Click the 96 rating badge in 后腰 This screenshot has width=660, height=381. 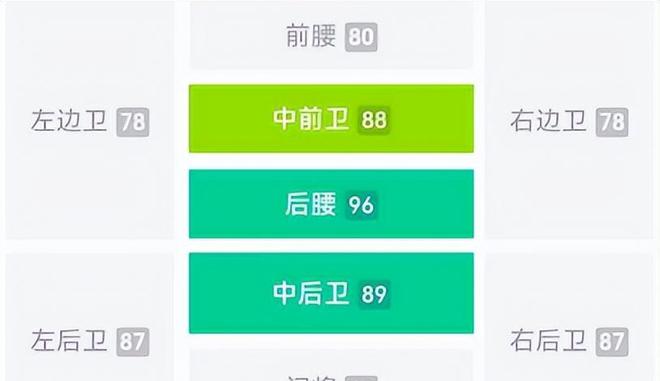pyautogui.click(x=361, y=205)
